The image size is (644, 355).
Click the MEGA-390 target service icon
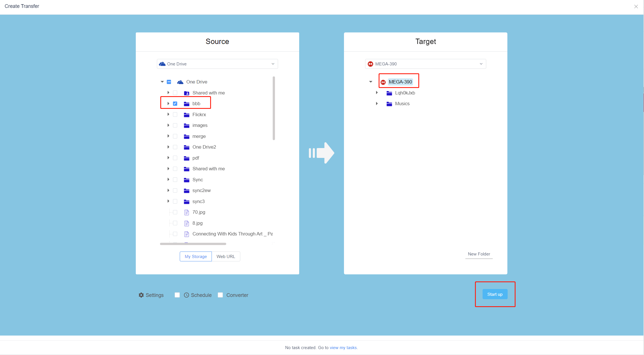[383, 82]
